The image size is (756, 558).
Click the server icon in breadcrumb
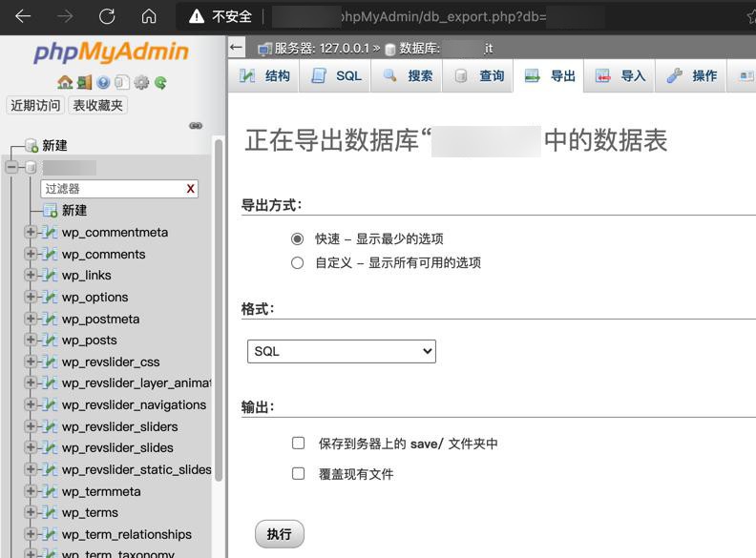tap(264, 49)
